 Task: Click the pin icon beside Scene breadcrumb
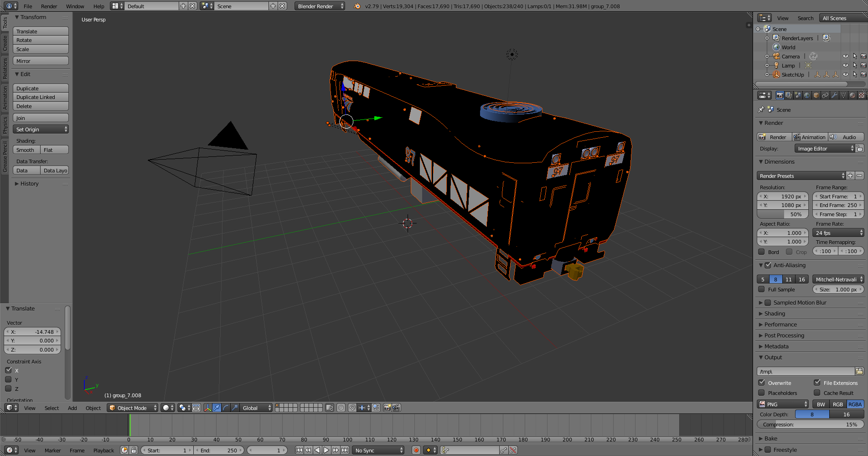click(x=761, y=109)
